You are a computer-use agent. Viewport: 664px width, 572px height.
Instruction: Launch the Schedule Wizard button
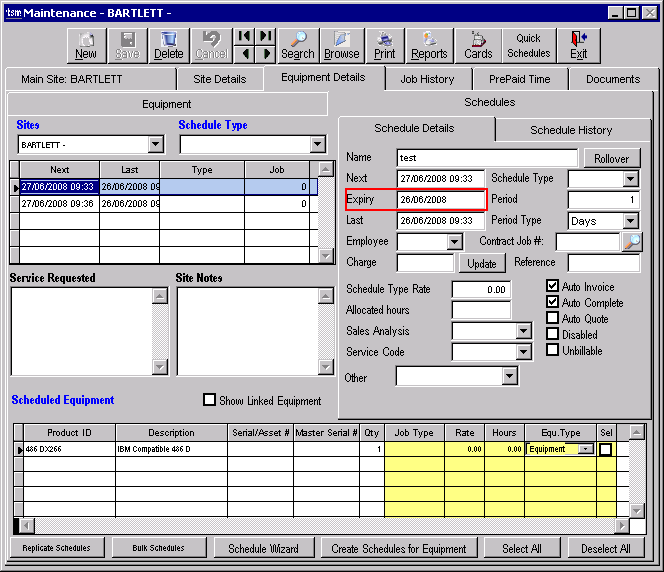[x=263, y=549]
